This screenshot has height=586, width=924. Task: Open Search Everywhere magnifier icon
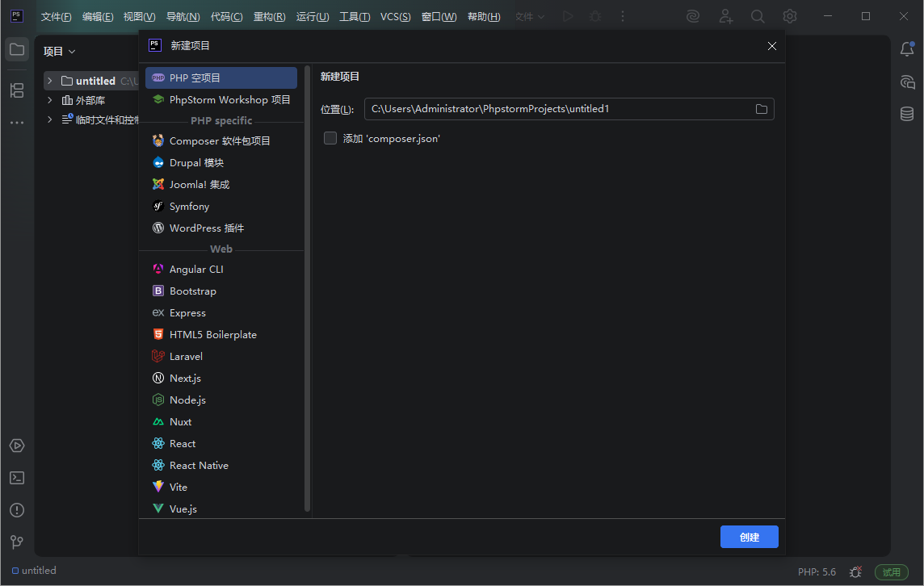[758, 16]
